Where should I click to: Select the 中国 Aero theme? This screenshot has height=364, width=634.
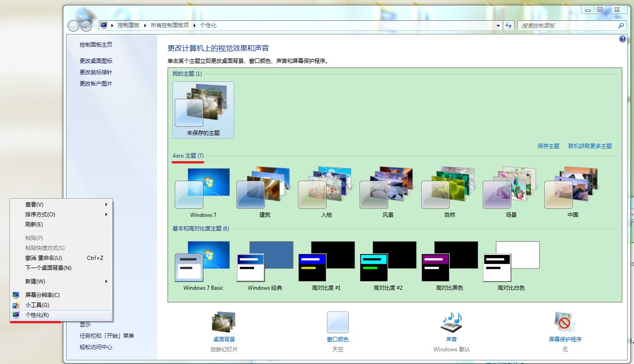[573, 193]
